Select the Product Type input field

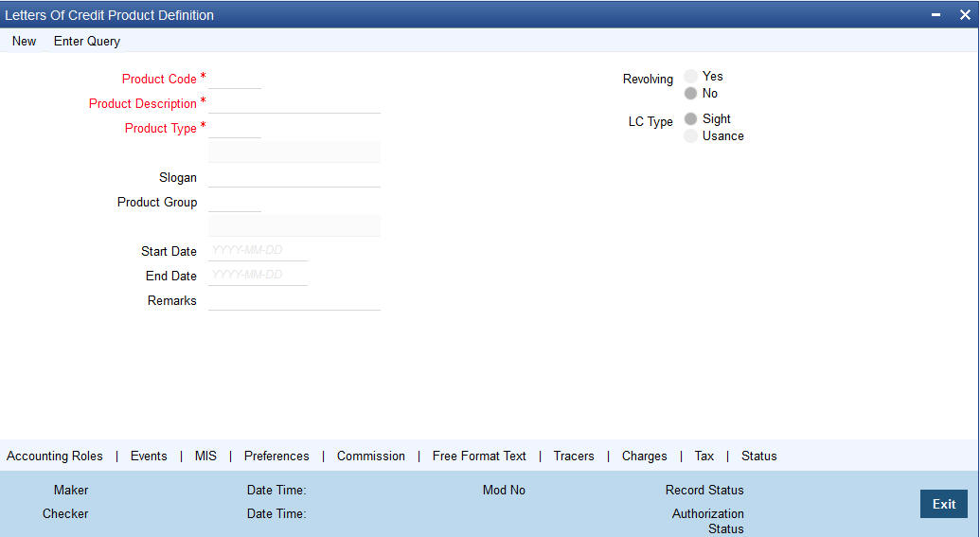(235, 128)
